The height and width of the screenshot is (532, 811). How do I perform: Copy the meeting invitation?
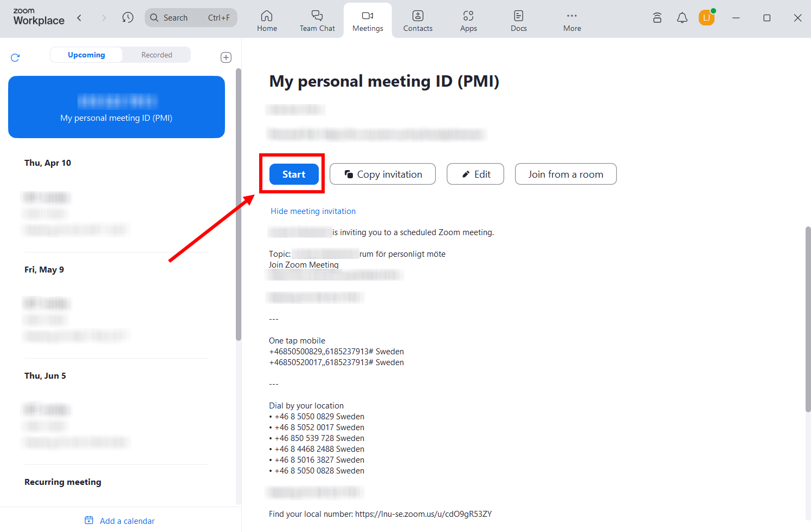(383, 174)
